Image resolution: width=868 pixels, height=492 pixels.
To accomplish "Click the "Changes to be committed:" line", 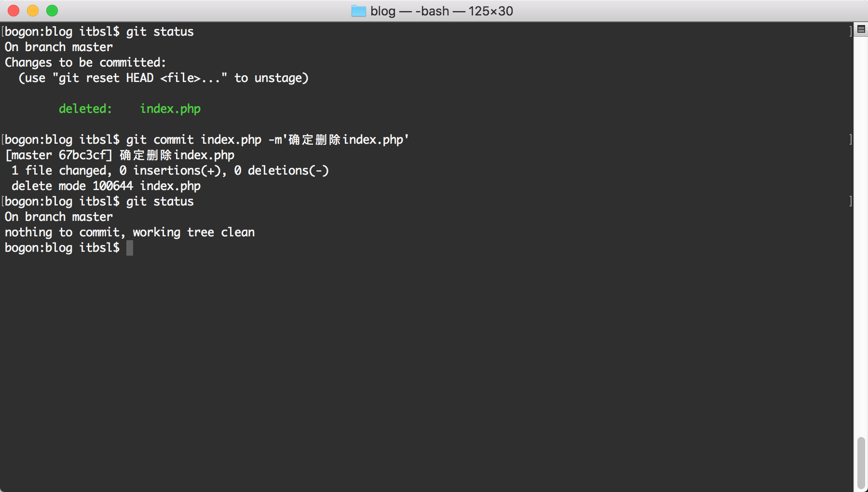I will (85, 63).
